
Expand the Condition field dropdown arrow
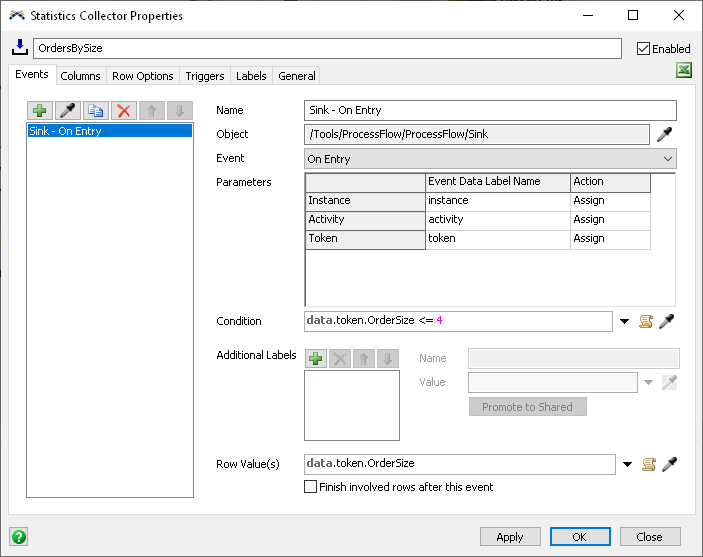pos(625,321)
